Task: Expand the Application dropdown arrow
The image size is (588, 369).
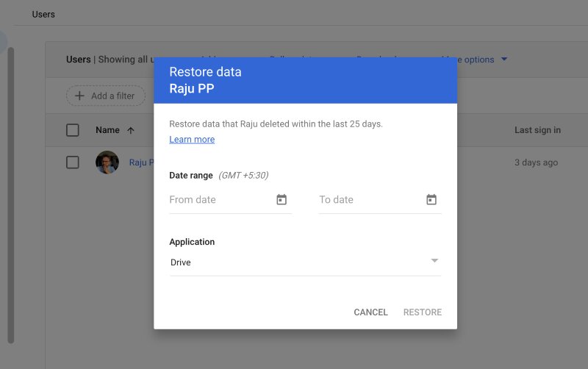Action: coord(434,261)
